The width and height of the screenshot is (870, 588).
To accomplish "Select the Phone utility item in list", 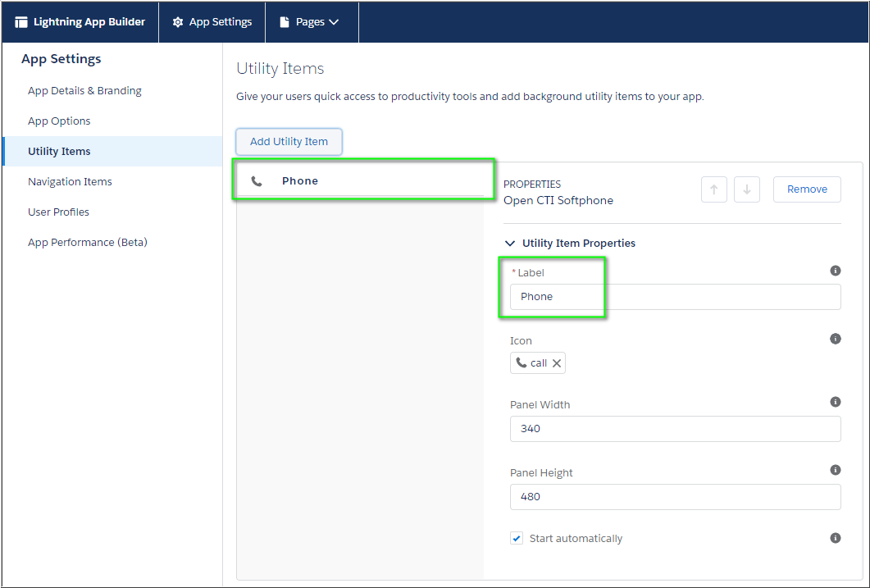I will coord(361,181).
